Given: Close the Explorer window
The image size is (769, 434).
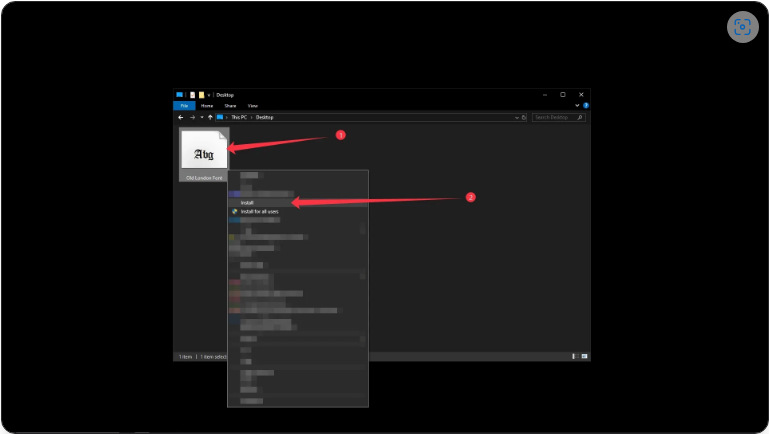Looking at the screenshot, I should click(x=581, y=95).
